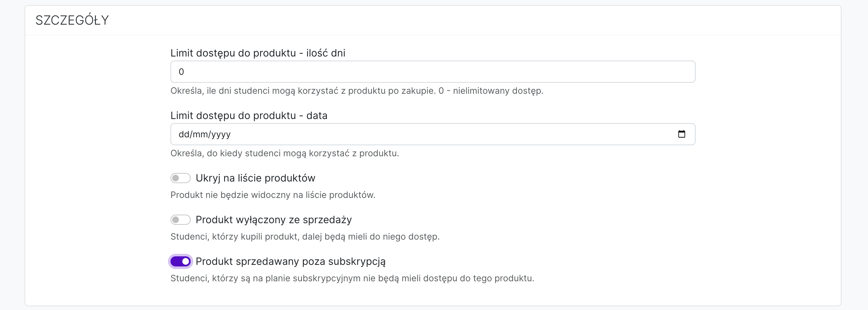Enable 'Produkt wyłączony ze sprzedaży' switch
This screenshot has width=868, height=310.
(181, 220)
